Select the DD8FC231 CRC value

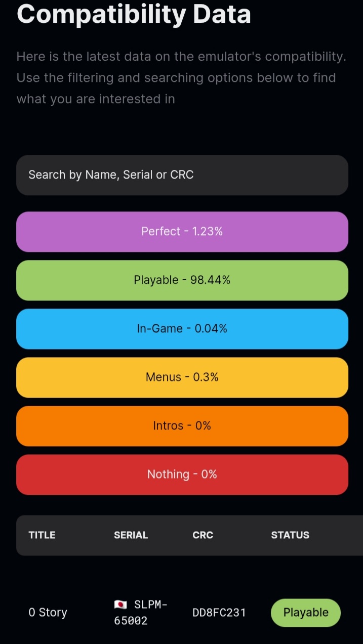[219, 613]
